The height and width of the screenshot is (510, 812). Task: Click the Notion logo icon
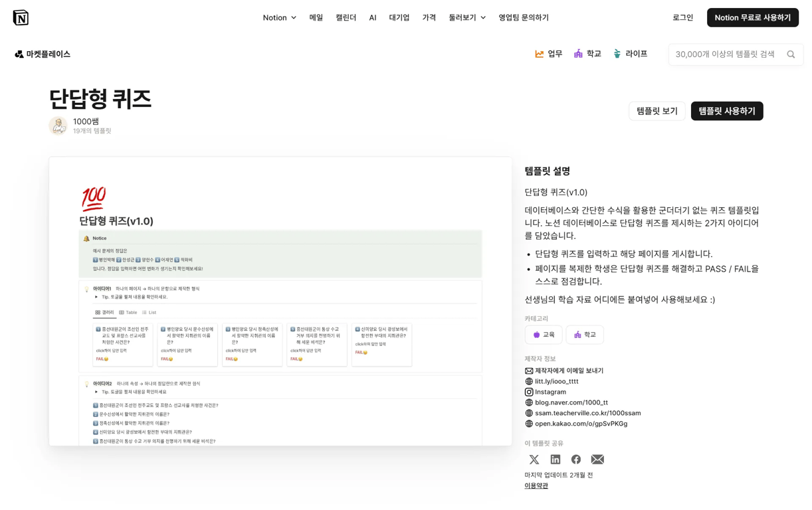pyautogui.click(x=21, y=18)
